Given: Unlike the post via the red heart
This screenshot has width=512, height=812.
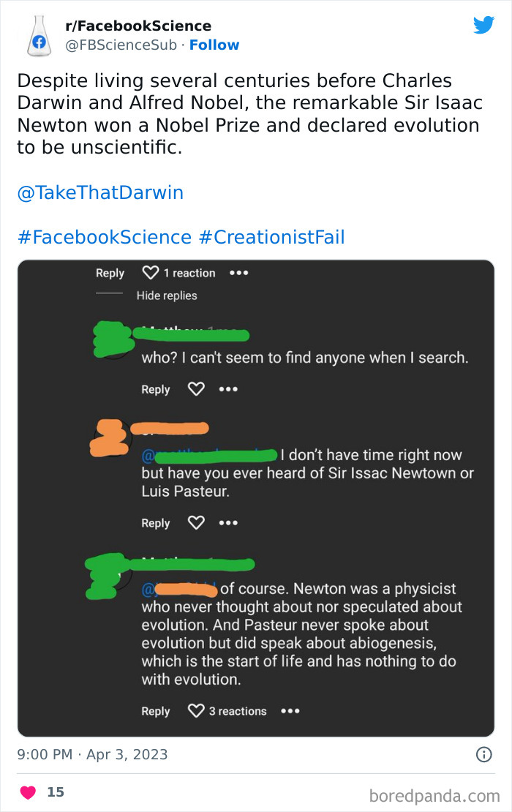Looking at the screenshot, I should pos(28,792).
